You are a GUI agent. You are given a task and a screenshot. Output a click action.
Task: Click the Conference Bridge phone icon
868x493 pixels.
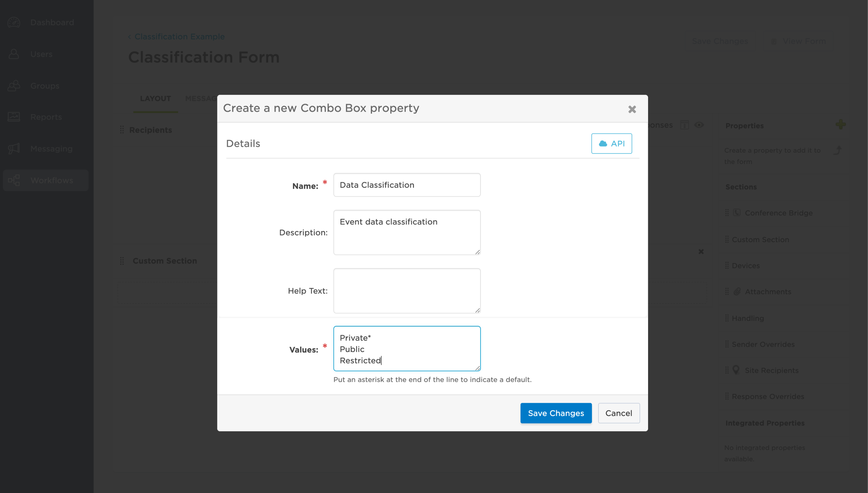click(736, 213)
